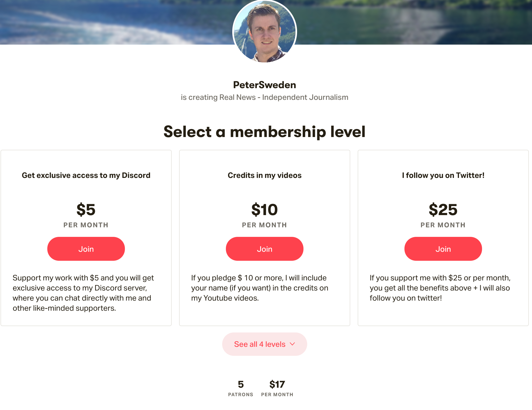Open the PeterSweden creator name link
Screen dimensions: 532x410
[x=265, y=85]
